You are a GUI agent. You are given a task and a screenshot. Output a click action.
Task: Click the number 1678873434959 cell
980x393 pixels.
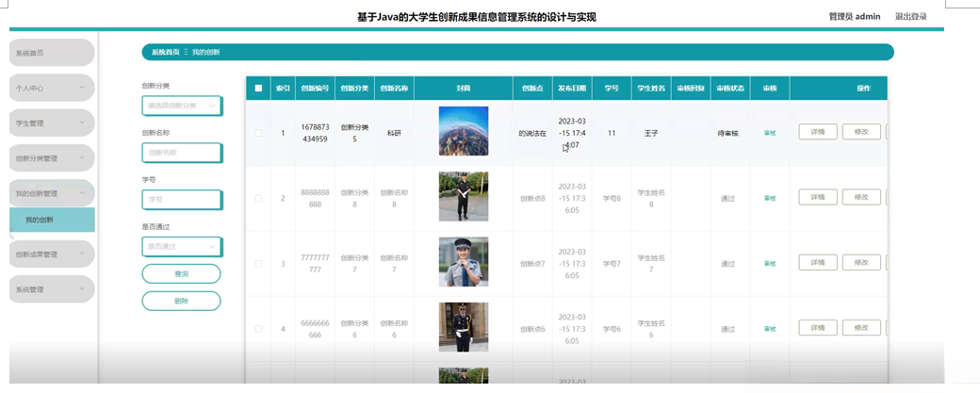tap(315, 133)
